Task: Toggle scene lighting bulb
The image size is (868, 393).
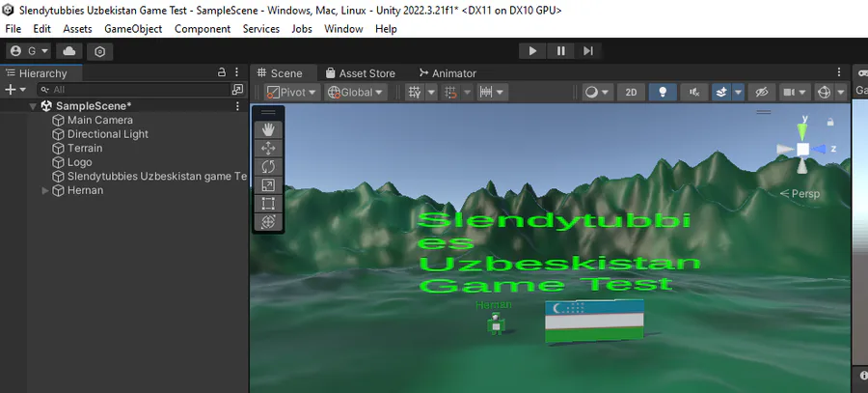Action: [663, 92]
